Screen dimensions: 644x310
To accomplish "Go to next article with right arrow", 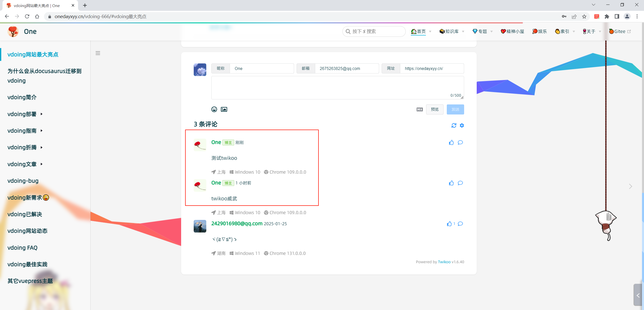I will click(x=630, y=186).
